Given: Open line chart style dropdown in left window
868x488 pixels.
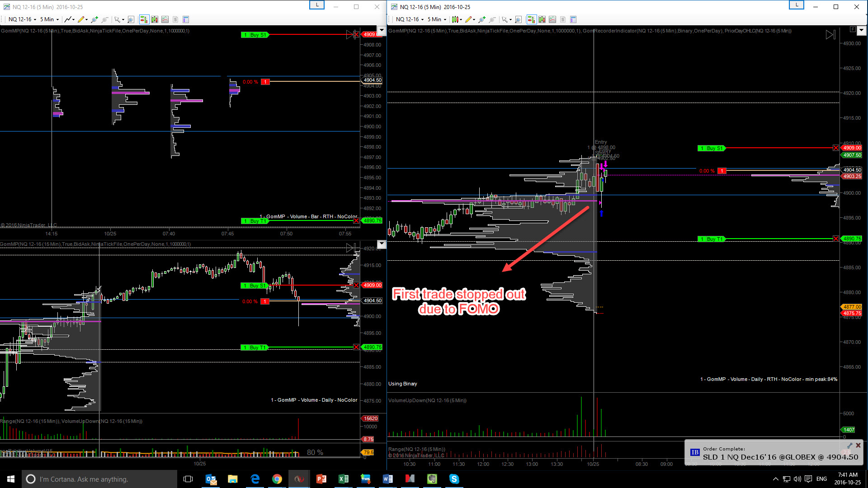Looking at the screenshot, I should click(x=70, y=19).
